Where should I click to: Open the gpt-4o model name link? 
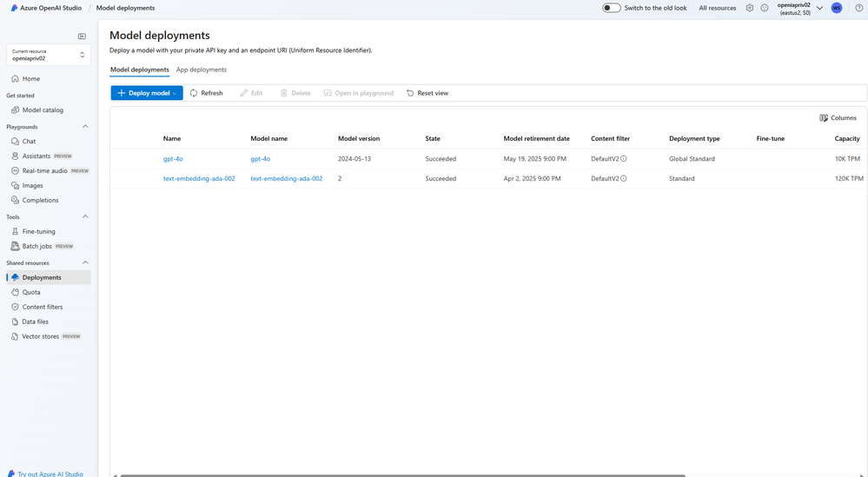(260, 159)
